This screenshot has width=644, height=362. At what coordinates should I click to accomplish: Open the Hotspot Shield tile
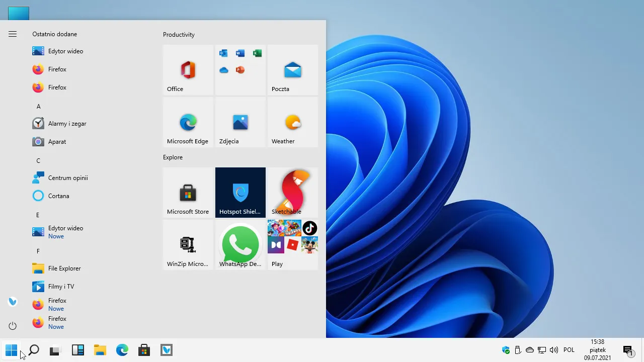pos(240,193)
